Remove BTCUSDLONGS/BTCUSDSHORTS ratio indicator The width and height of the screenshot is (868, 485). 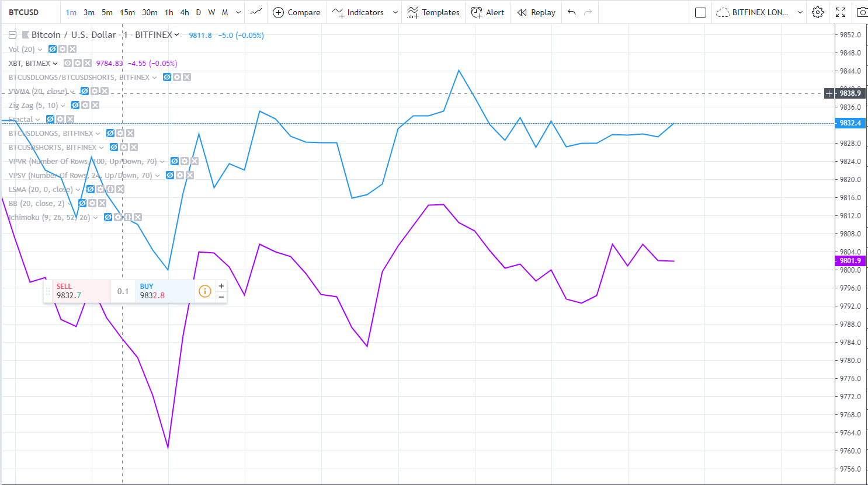click(x=187, y=77)
